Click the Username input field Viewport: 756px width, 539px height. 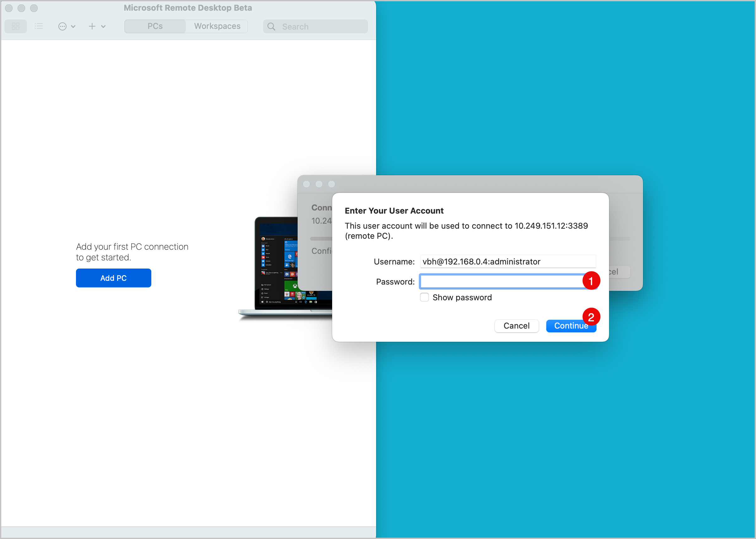coord(508,262)
